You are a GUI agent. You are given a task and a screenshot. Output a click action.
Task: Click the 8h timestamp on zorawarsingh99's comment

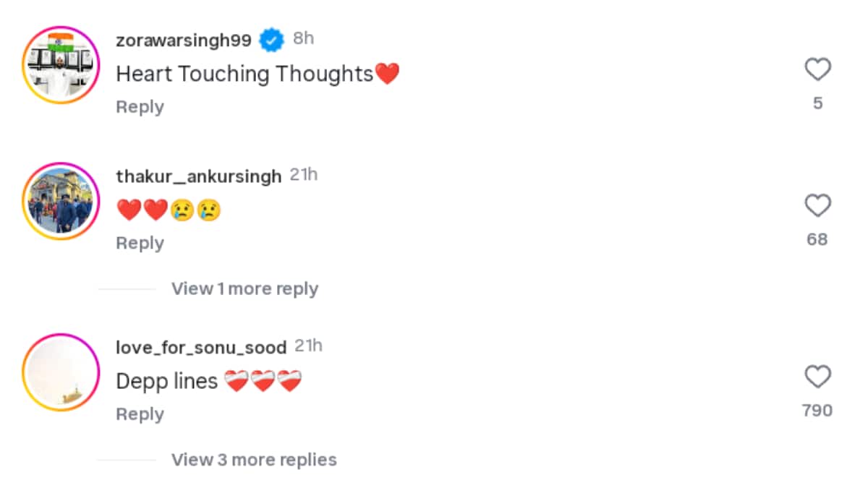click(304, 38)
